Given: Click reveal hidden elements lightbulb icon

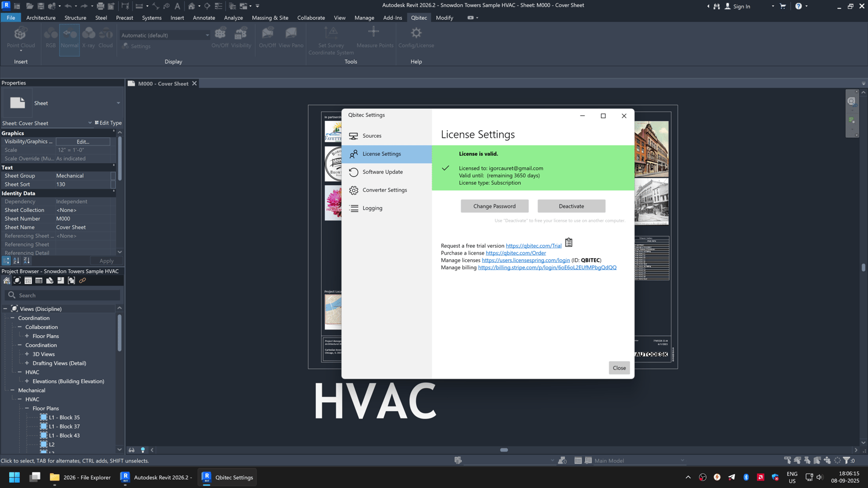Looking at the screenshot, I should 143,450.
